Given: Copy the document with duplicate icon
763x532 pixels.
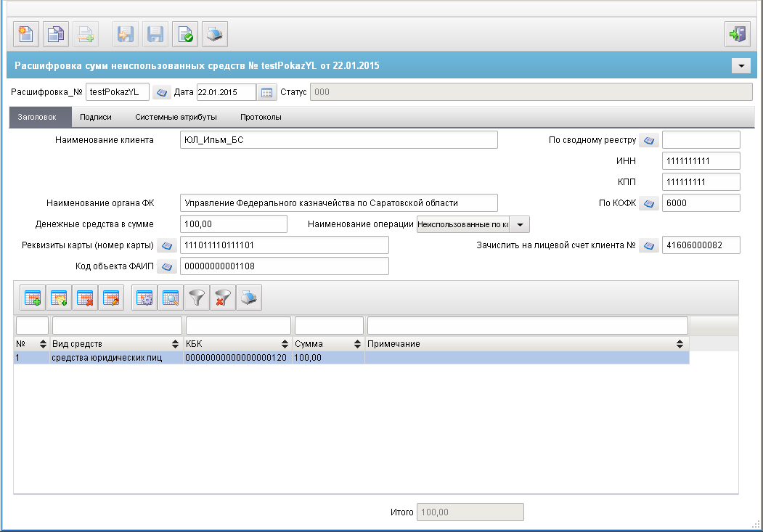Looking at the screenshot, I should coord(55,34).
